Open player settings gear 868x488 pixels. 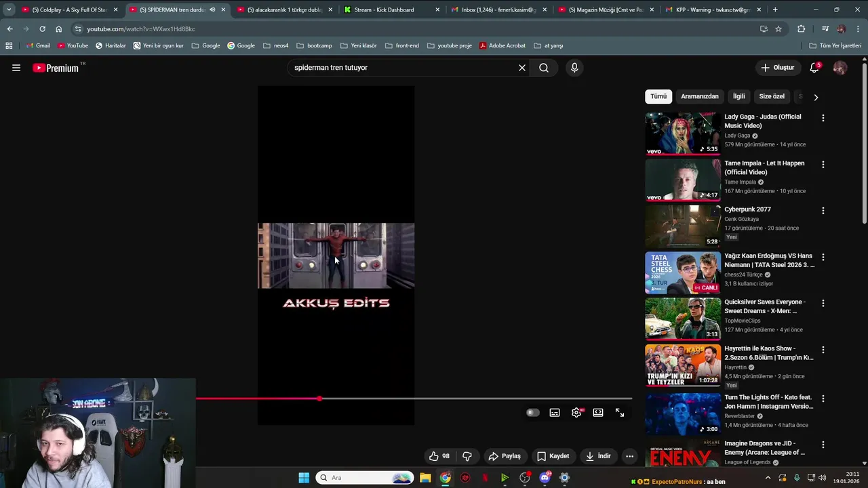[576, 413]
